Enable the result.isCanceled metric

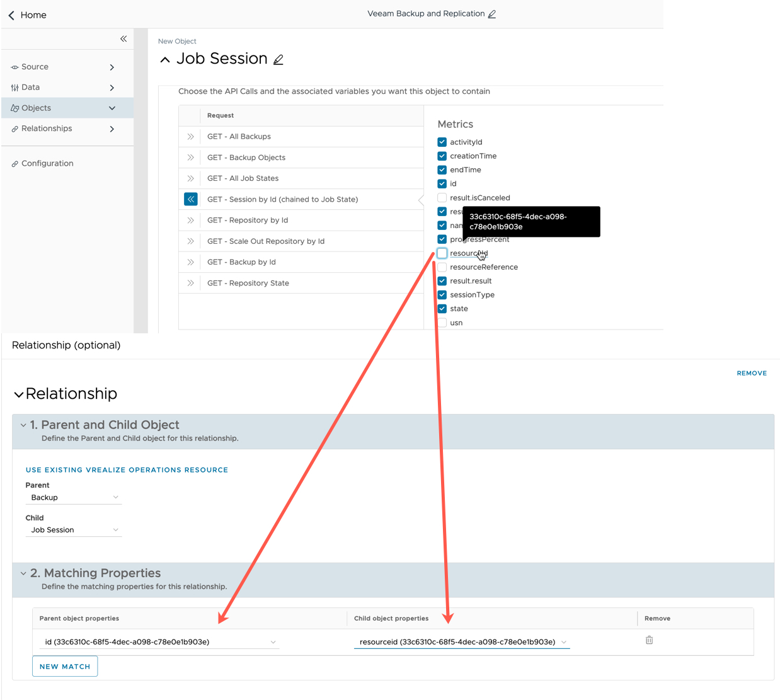point(442,198)
